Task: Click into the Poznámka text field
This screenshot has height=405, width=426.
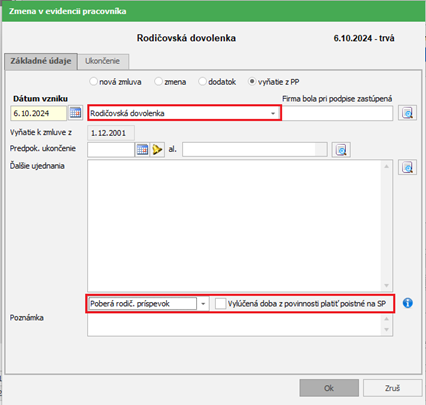Action: point(235,325)
